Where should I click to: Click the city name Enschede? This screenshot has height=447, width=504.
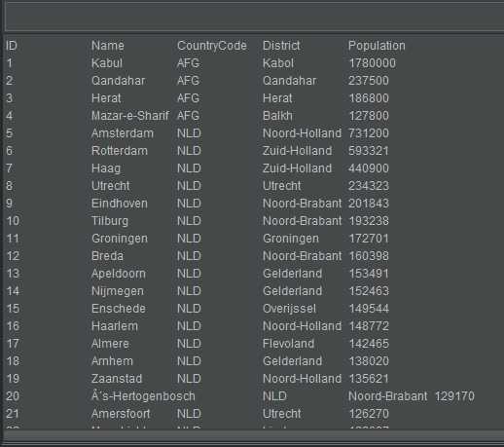coord(119,309)
